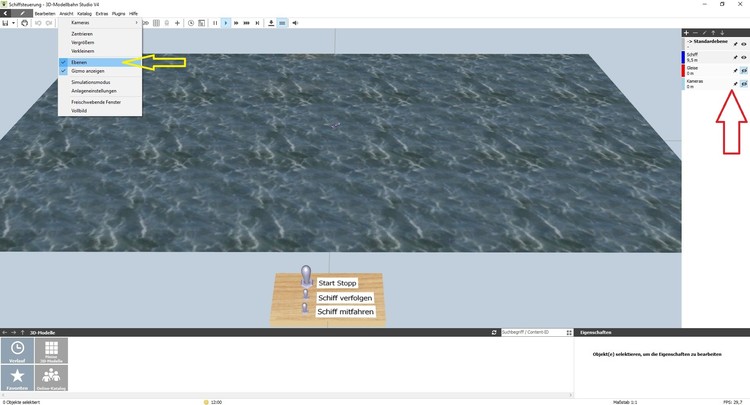Viewport: 750px width, 405px height.
Task: Click the grid columns toolbar icon
Action: (156, 23)
